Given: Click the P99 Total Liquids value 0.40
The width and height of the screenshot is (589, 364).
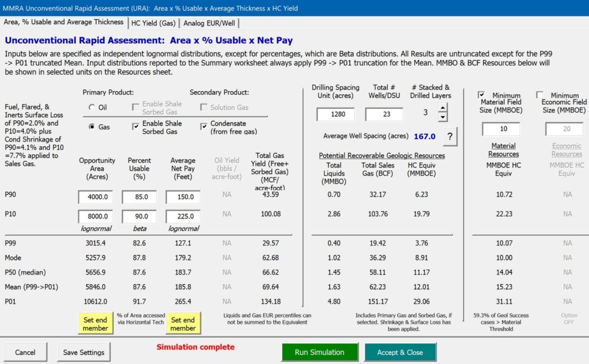Looking at the screenshot, I should tap(334, 243).
